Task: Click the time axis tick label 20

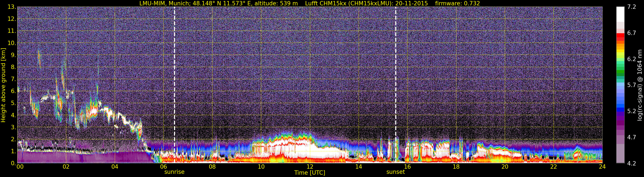Action: coord(505,167)
